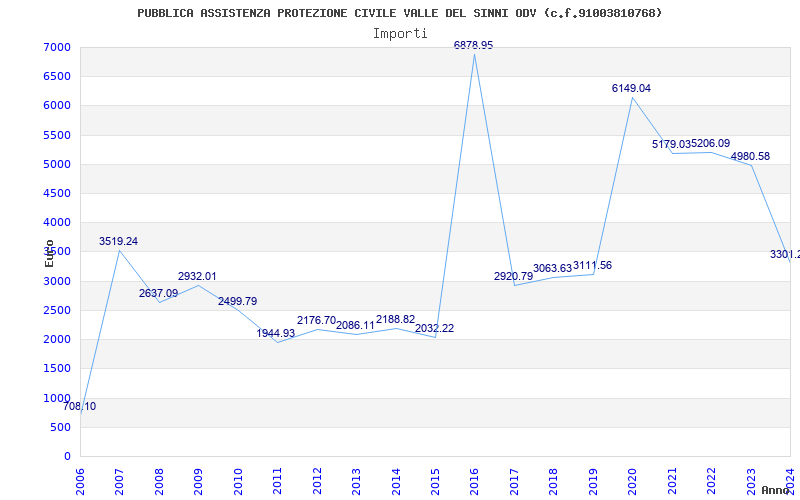Click the 'Importi' subtitle
800x500 pixels.
[400, 34]
